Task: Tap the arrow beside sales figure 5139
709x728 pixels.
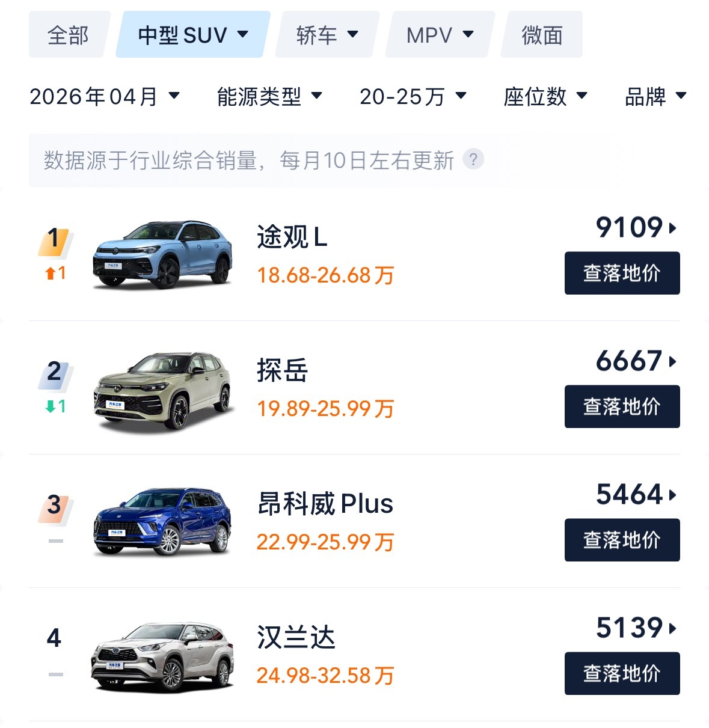Action: click(672, 628)
